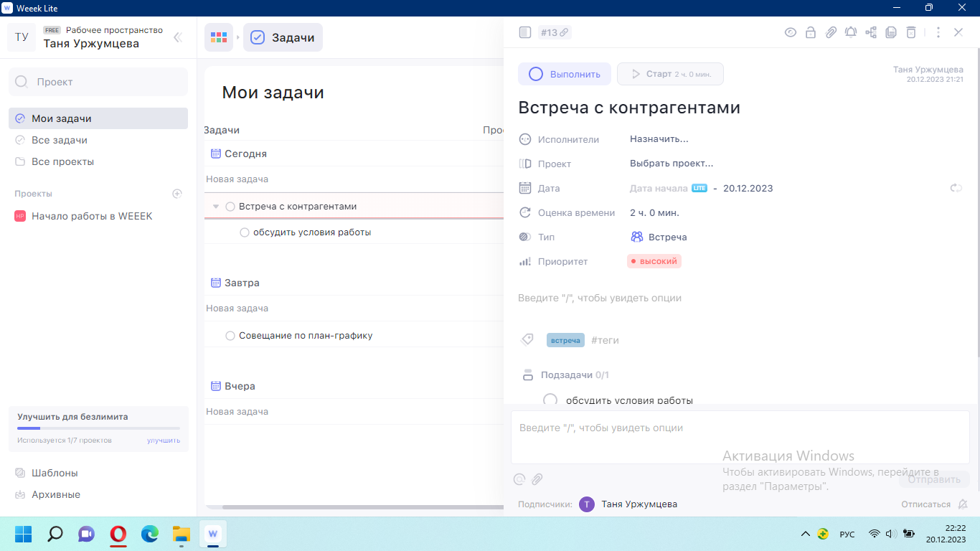This screenshot has width=980, height=551.
Task: Lock the task using the padlock icon
Action: tap(811, 32)
